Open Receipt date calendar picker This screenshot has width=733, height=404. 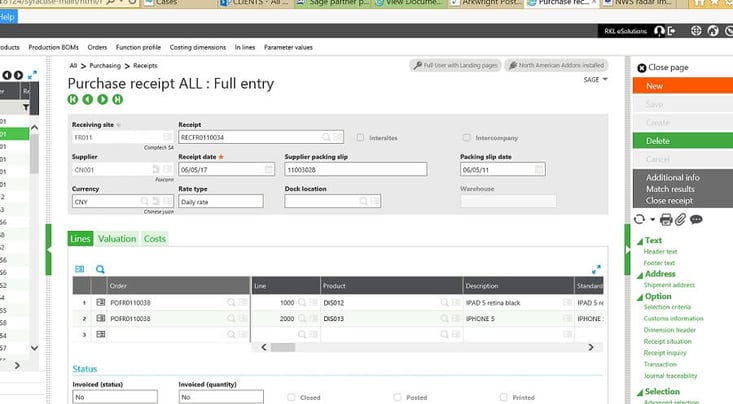[x=269, y=169]
